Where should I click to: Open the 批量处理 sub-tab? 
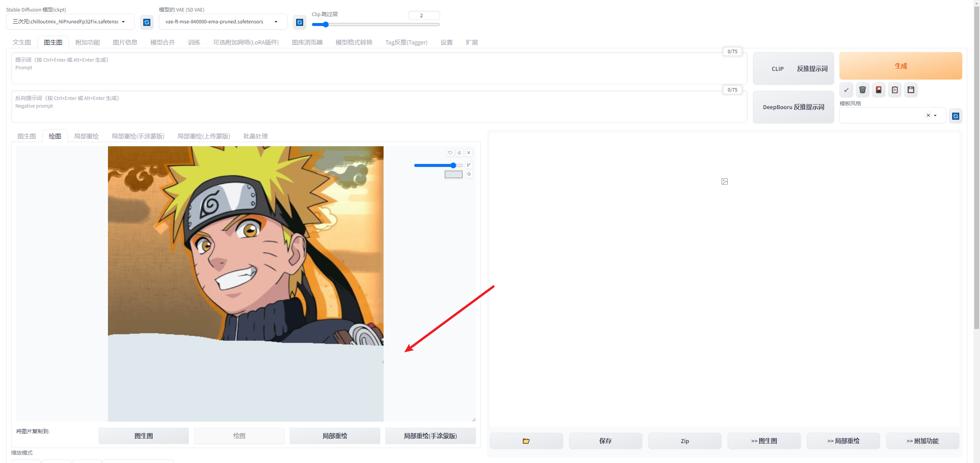[256, 136]
